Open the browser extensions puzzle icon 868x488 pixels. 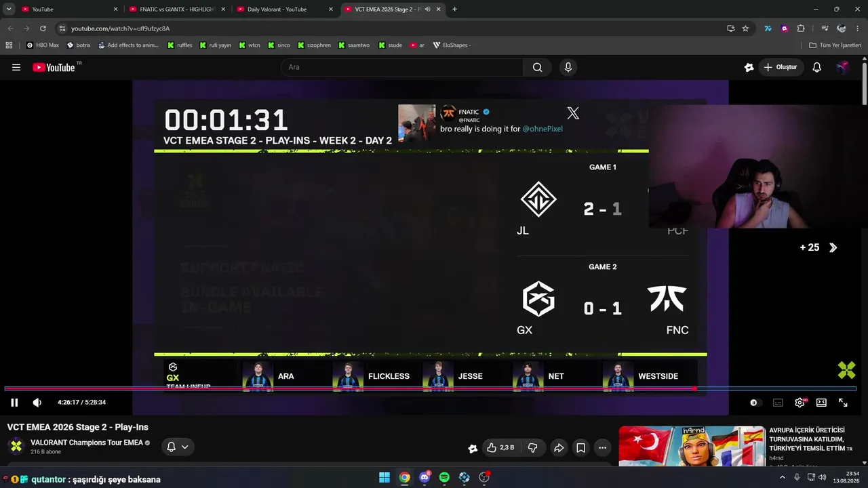pyautogui.click(x=801, y=28)
